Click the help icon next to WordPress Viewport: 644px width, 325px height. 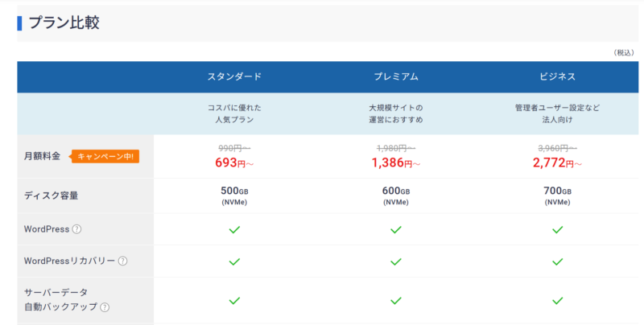click(77, 229)
